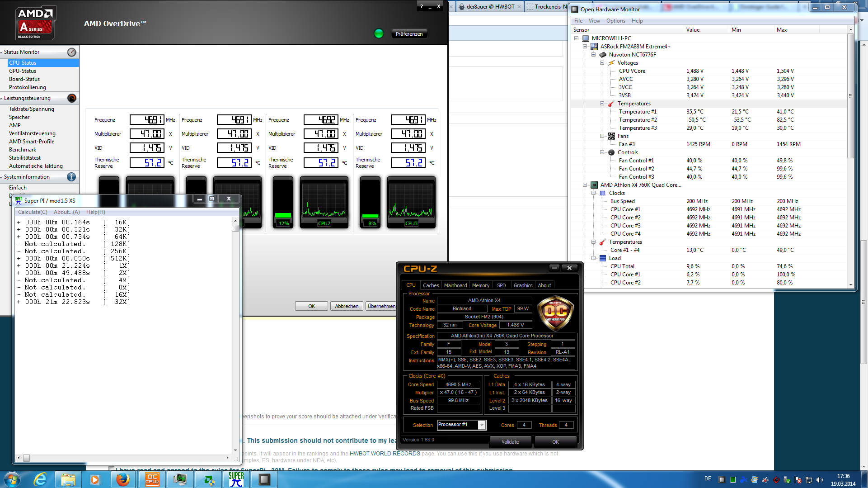This screenshot has width=868, height=488.
Task: Click the Systeminformation info icon
Action: pos(71,177)
